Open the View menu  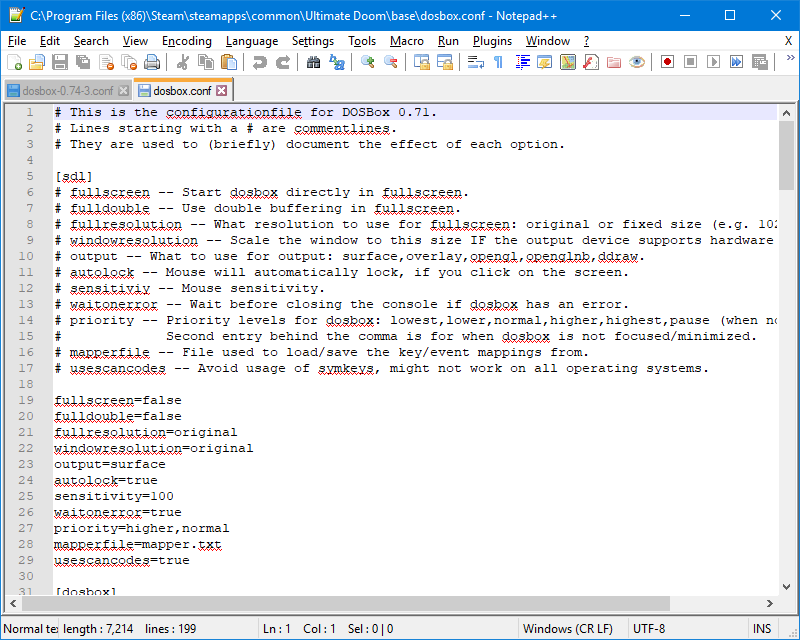coord(135,41)
